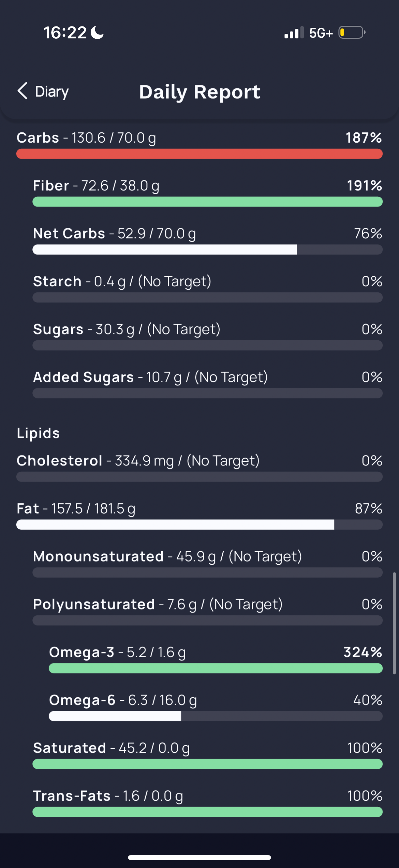Viewport: 399px width, 868px height.
Task: Tap the 5G+ network indicator
Action: point(321,33)
